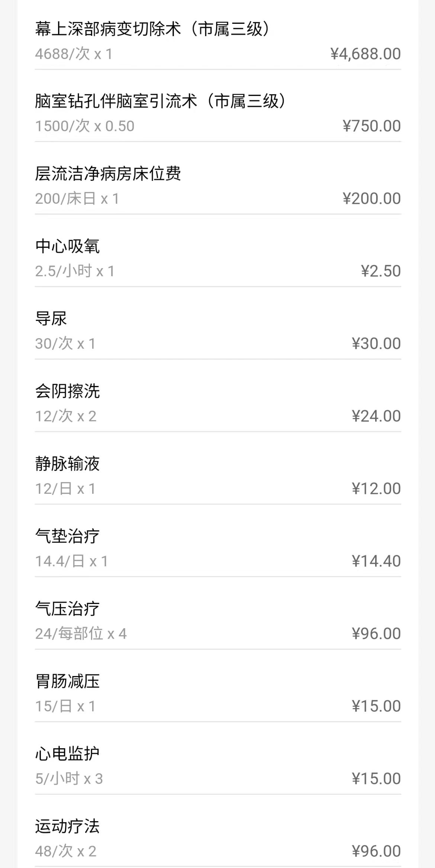Open the 运动疗法 list item
This screenshot has width=435, height=868.
pyautogui.click(x=68, y=826)
